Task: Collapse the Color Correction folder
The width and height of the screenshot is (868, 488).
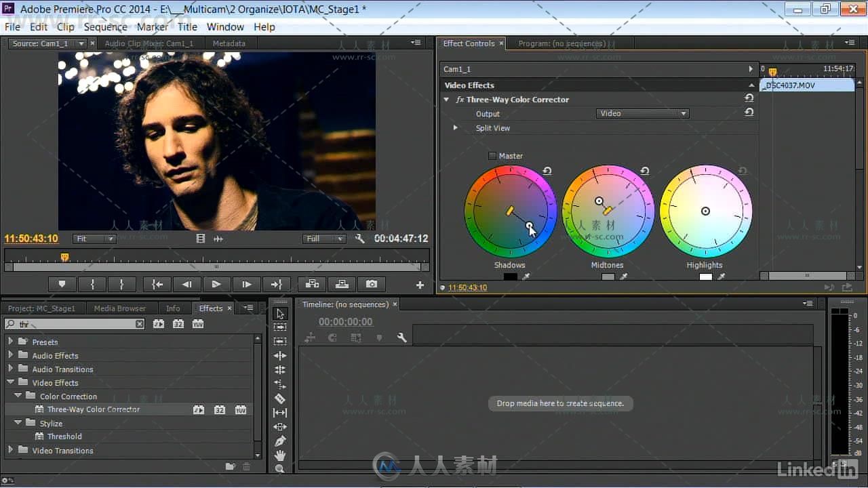Action: pyautogui.click(x=18, y=396)
